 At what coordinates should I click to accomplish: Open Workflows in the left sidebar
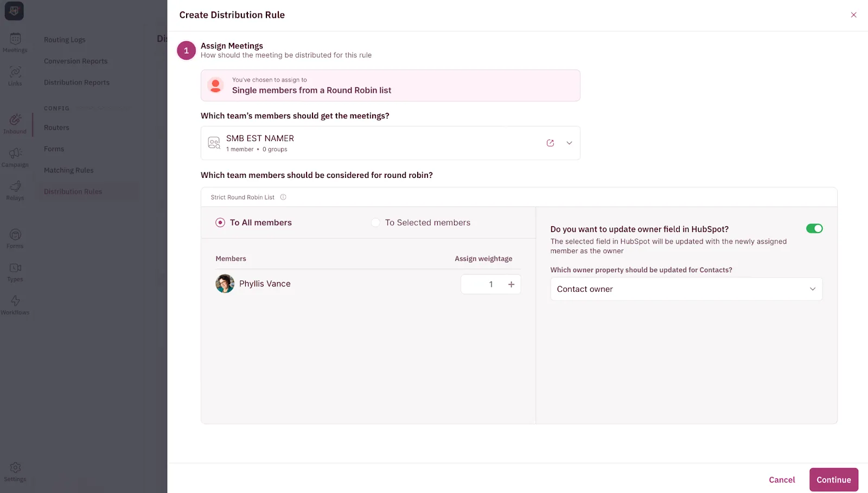15,305
